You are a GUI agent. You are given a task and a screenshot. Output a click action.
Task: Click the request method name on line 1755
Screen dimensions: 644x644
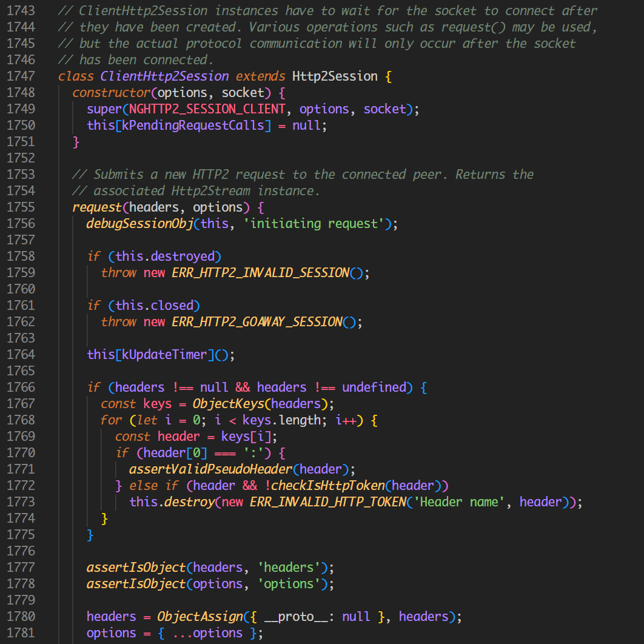(98, 207)
